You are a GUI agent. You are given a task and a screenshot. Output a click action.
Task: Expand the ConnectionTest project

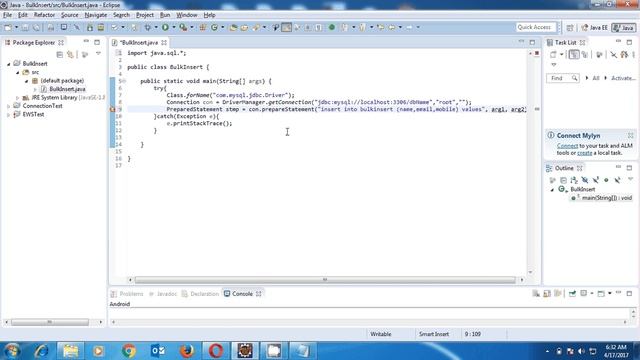(9, 106)
